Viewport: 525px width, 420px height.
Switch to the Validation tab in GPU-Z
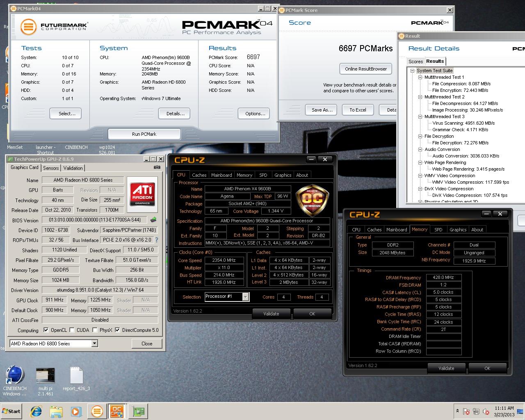pos(73,168)
